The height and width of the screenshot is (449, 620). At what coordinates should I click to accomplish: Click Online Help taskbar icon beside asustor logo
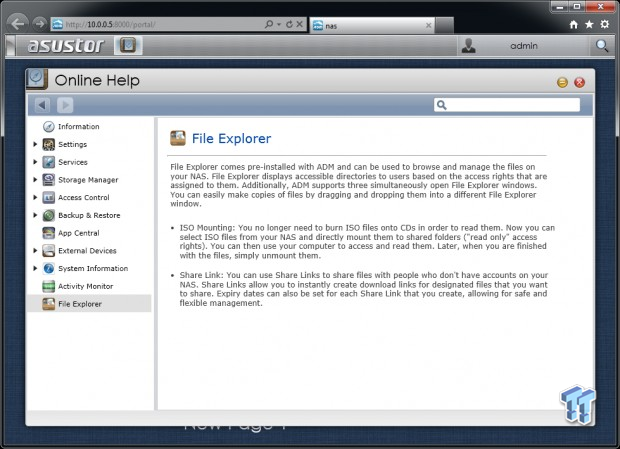click(x=128, y=45)
